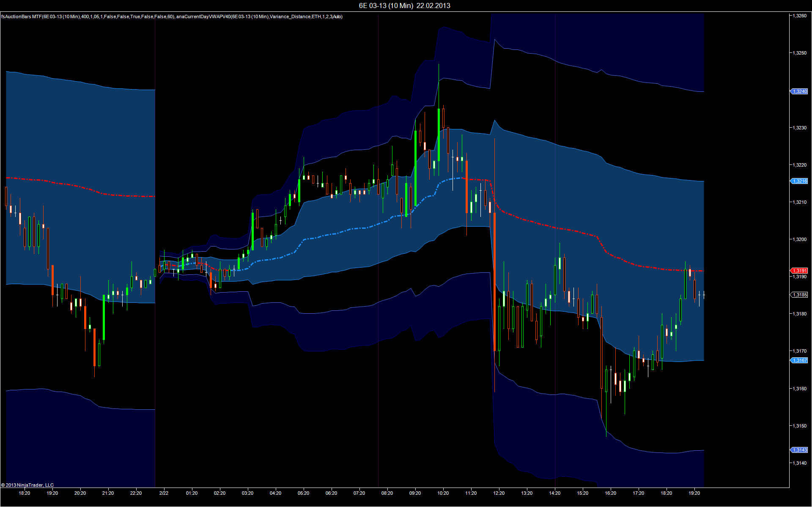812x507 pixels.
Task: Click the 22:20 time axis label
Action: click(136, 493)
